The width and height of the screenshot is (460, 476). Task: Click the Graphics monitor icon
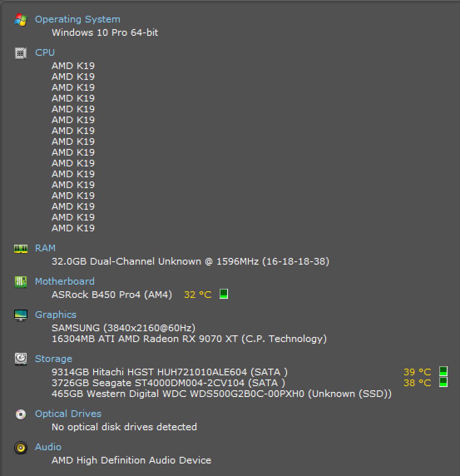[x=21, y=315]
